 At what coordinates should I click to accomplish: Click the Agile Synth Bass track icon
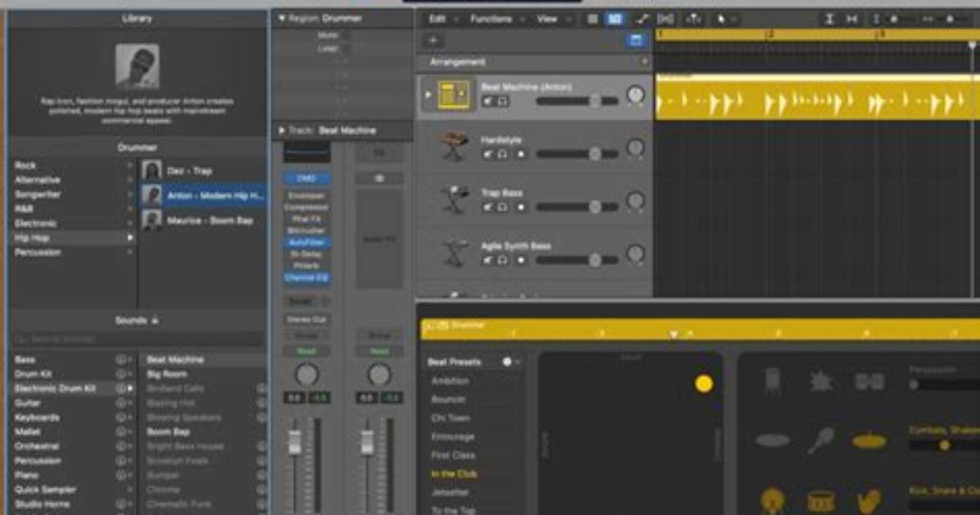(x=455, y=253)
